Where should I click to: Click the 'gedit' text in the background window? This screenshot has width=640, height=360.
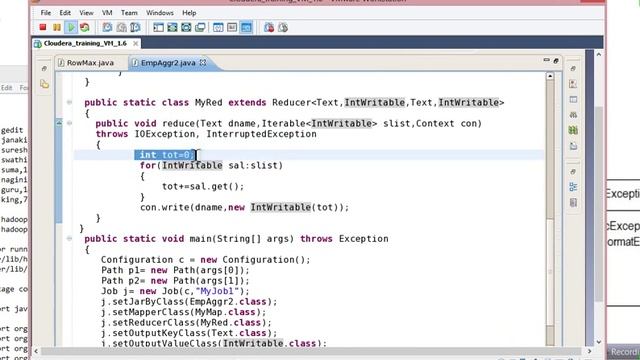(x=12, y=130)
